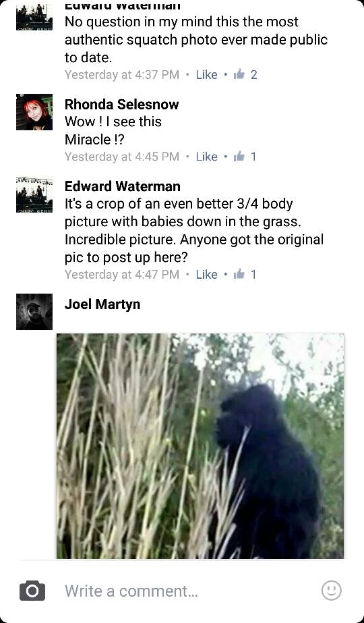Tap timestamp Yesterday at 4:47 PM

[122, 274]
